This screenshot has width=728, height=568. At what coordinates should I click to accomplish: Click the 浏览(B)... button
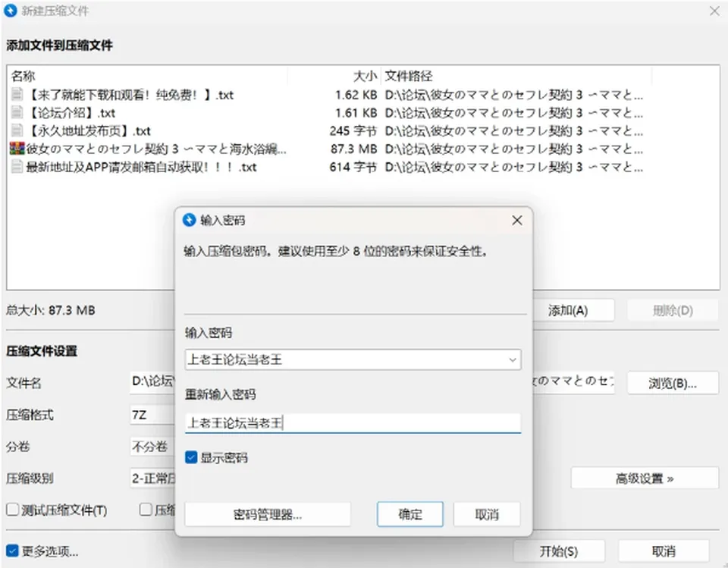(673, 383)
